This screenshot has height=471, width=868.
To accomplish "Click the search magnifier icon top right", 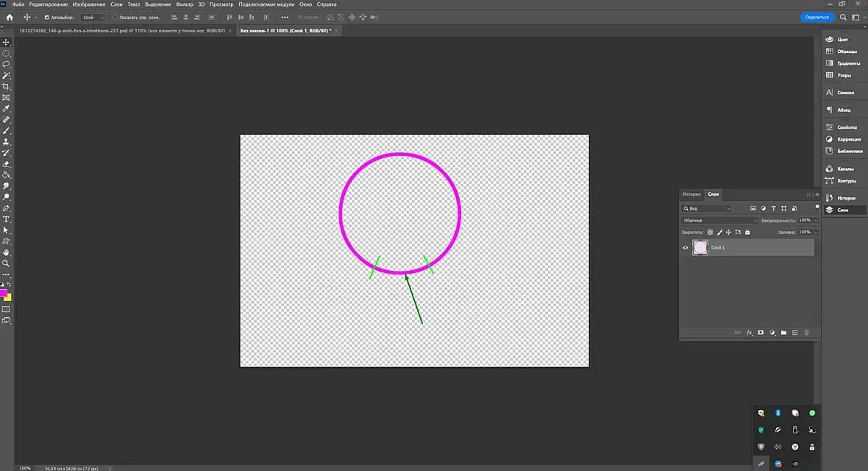I will [x=843, y=17].
